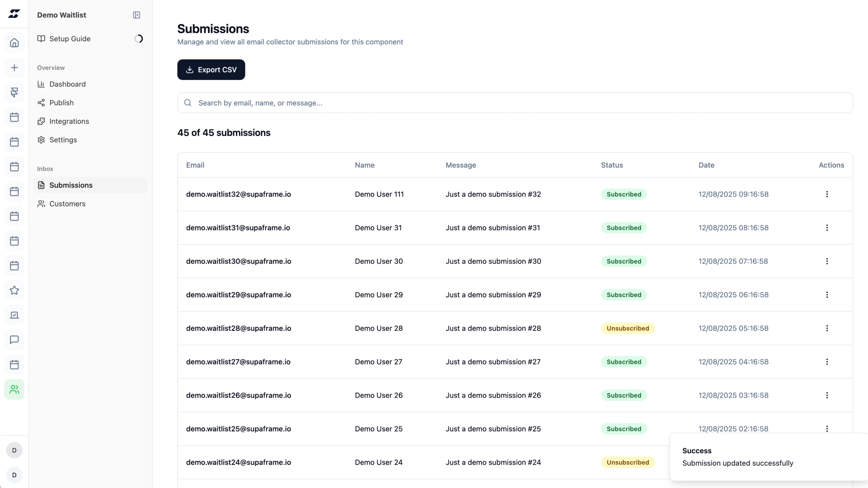Go to Customers in the Inbox section
Image resolution: width=868 pixels, height=488 pixels.
pos(67,204)
